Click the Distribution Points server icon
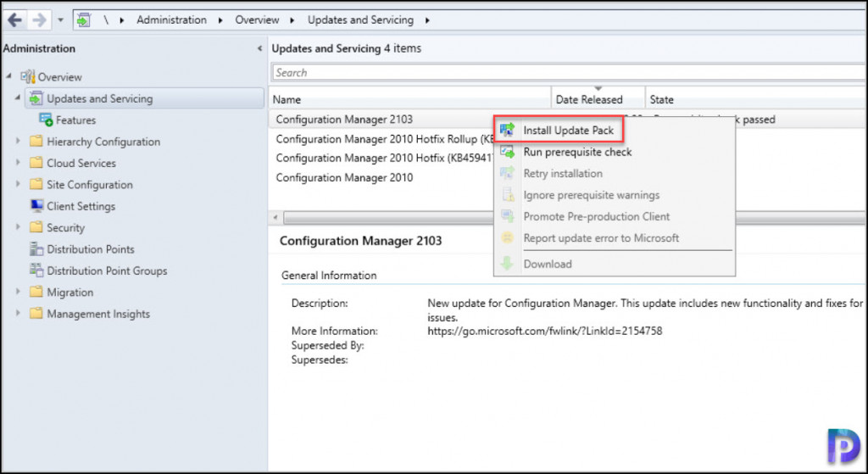Viewport: 868px width, 474px height. [36, 249]
